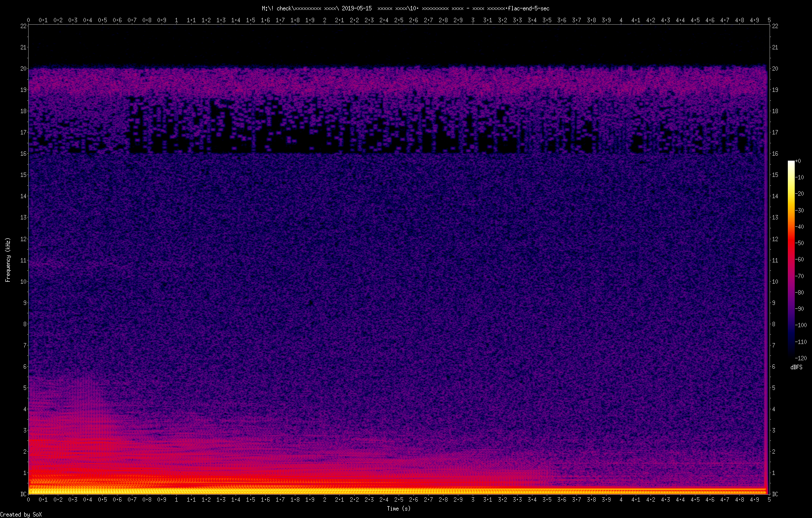Viewport: 812px width, 518px height.
Task: Click the "dBFS" label under the color scale
Action: point(796,367)
